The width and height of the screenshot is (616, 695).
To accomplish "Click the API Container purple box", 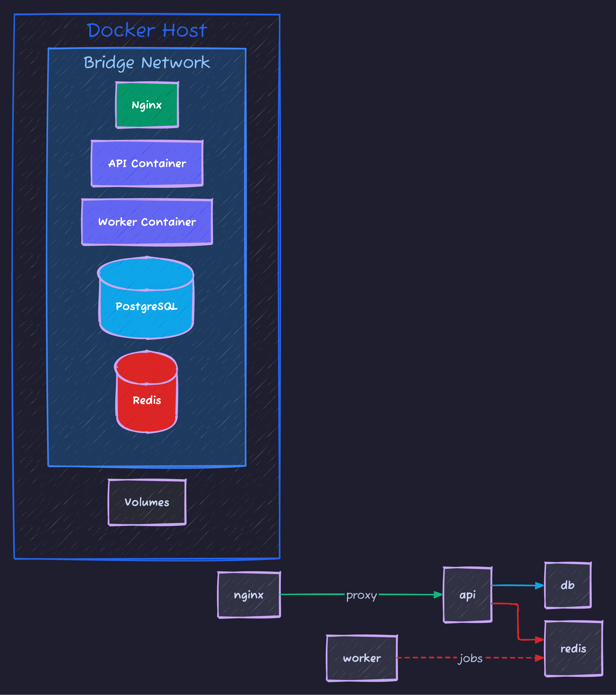I will [147, 164].
